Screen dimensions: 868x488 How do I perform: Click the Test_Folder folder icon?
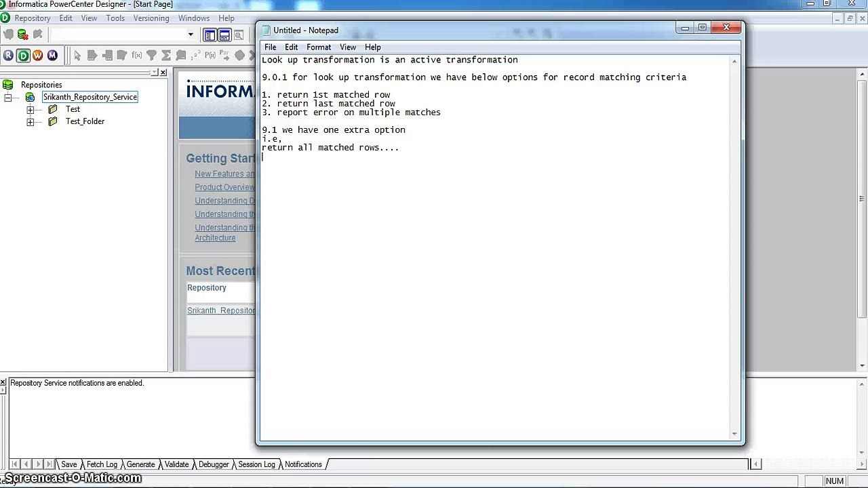53,121
